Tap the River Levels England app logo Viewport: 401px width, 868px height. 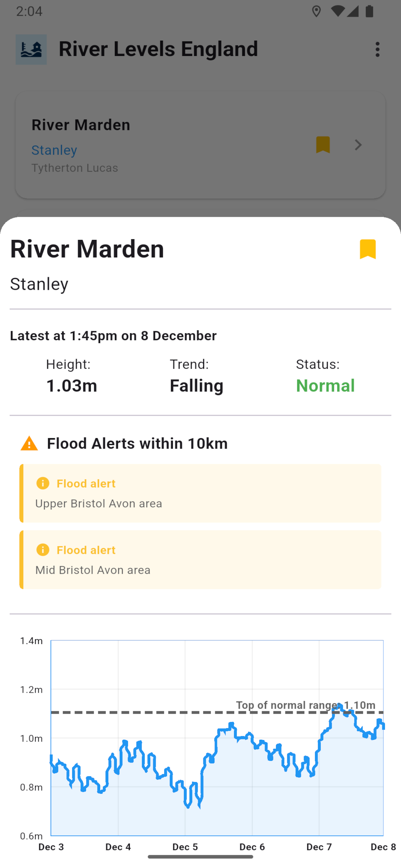pos(31,49)
